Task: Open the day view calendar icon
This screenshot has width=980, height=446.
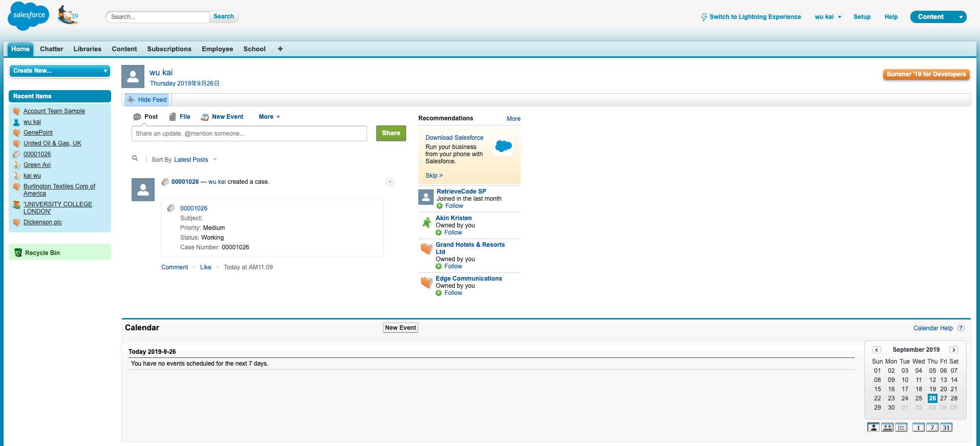Action: (919, 428)
